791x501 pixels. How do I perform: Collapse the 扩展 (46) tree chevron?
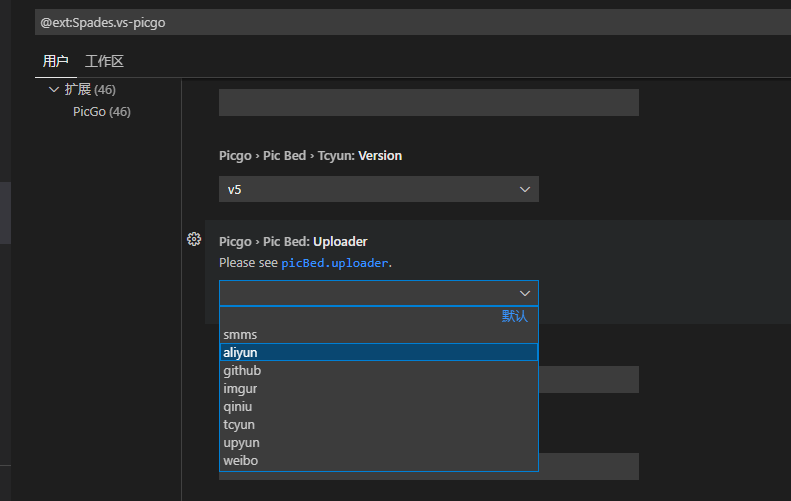tap(54, 89)
